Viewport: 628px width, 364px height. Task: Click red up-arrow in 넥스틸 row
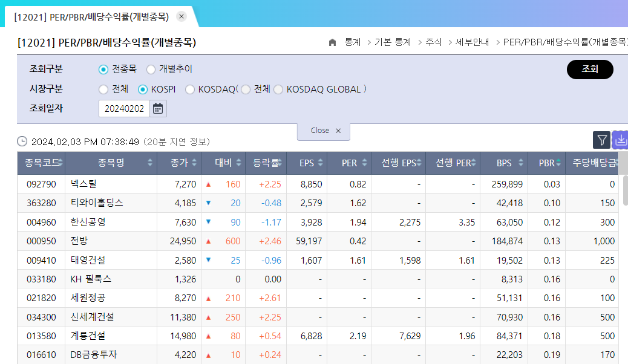pyautogui.click(x=208, y=184)
